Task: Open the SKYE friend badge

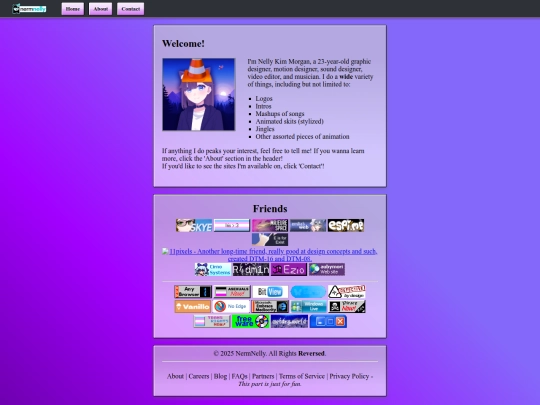Action: tap(194, 226)
